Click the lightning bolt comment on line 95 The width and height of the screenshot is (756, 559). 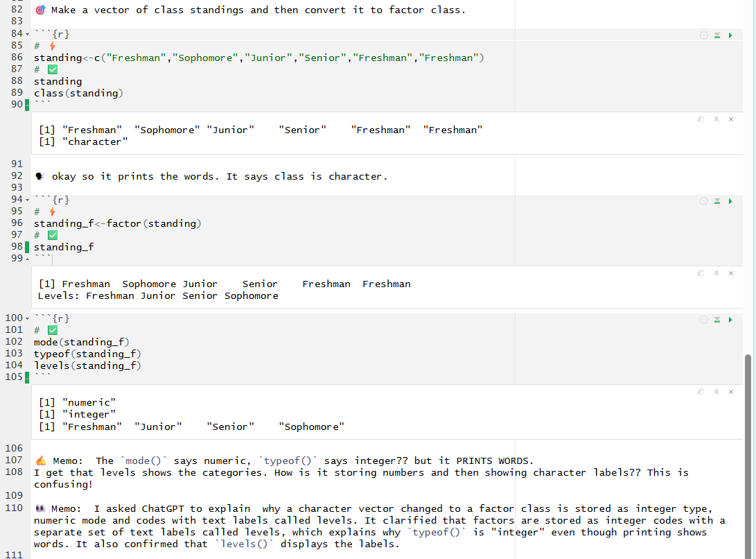coord(52,212)
